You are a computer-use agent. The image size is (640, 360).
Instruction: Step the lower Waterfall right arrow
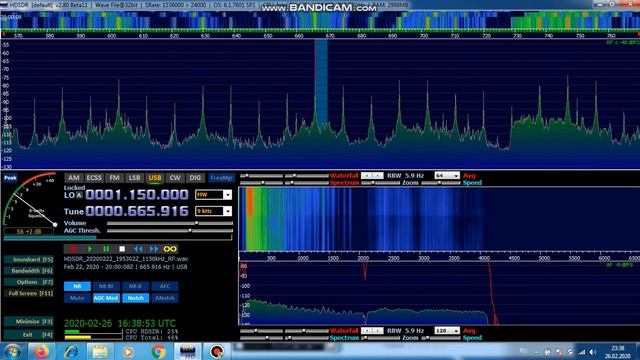point(378,331)
